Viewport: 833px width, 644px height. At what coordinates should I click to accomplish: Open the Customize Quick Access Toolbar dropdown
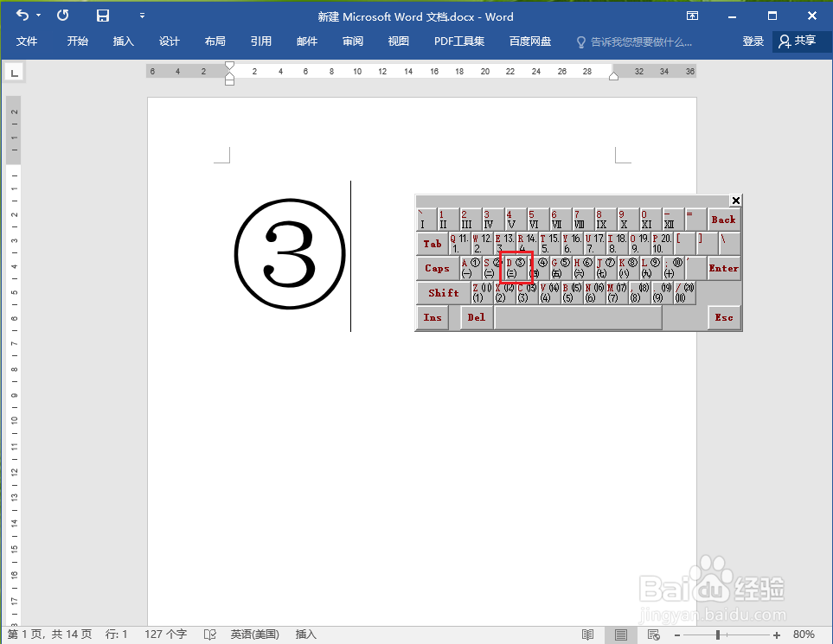(x=142, y=16)
